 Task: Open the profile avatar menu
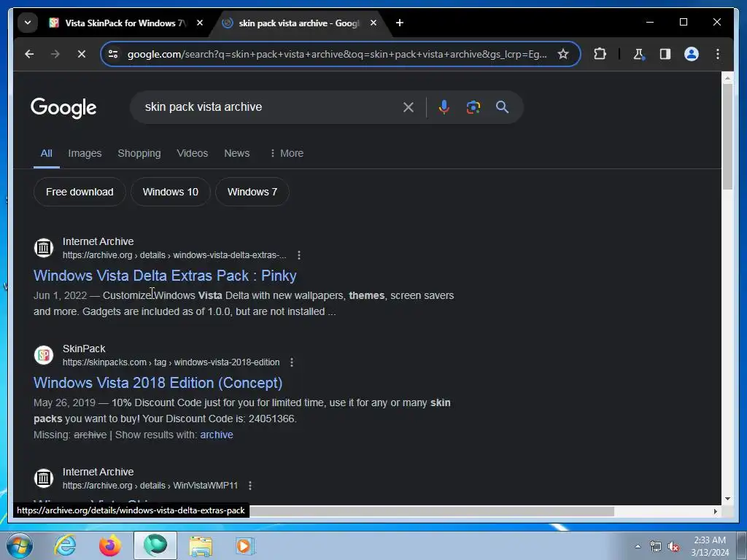tap(692, 54)
